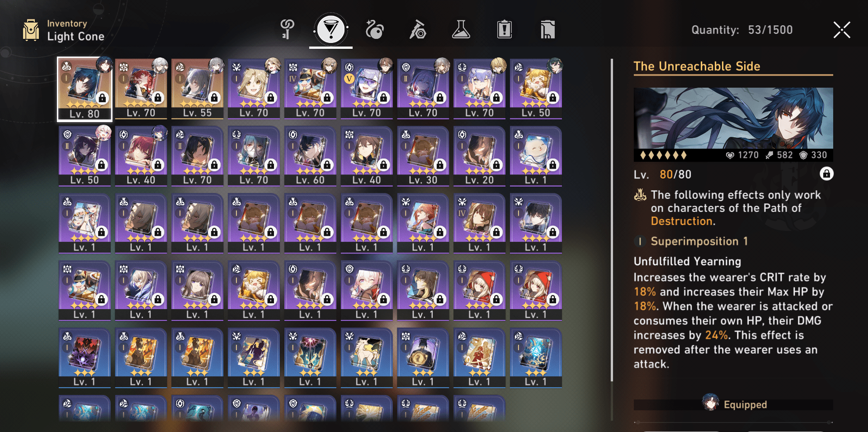Image resolution: width=868 pixels, height=432 pixels.
Task: Click The Unreachable Side artwork preview
Action: [733, 118]
